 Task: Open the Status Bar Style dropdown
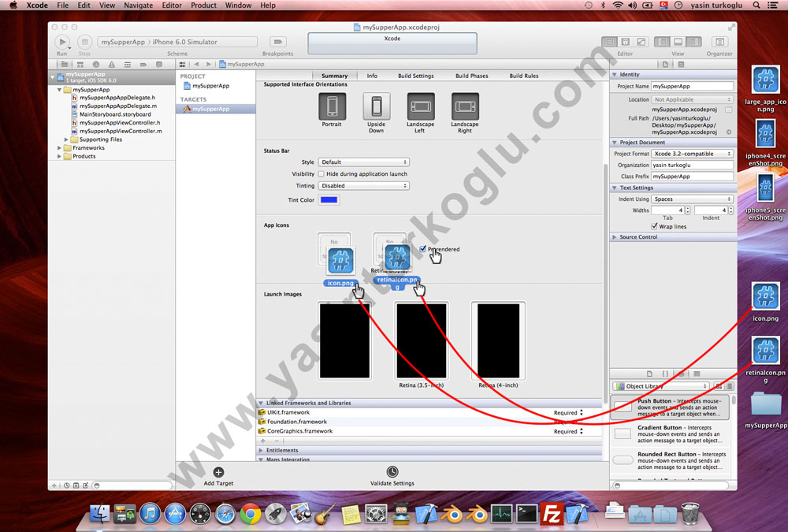click(x=364, y=162)
